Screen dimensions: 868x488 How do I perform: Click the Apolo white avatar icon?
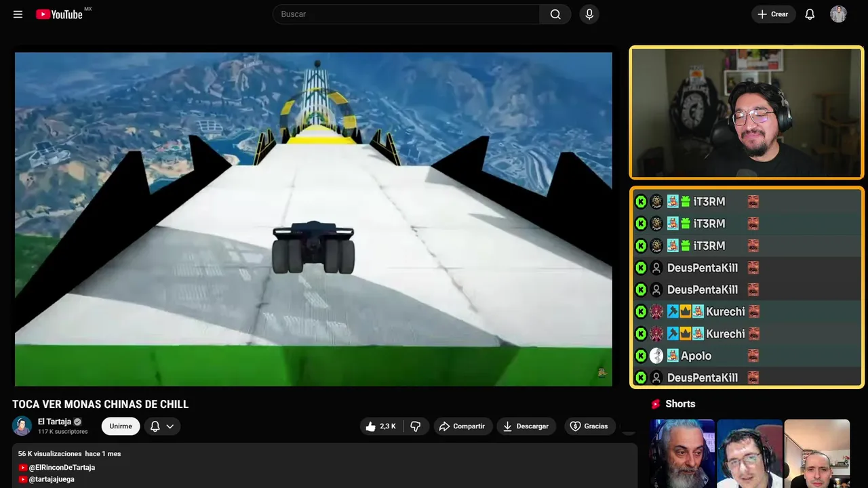click(x=656, y=356)
